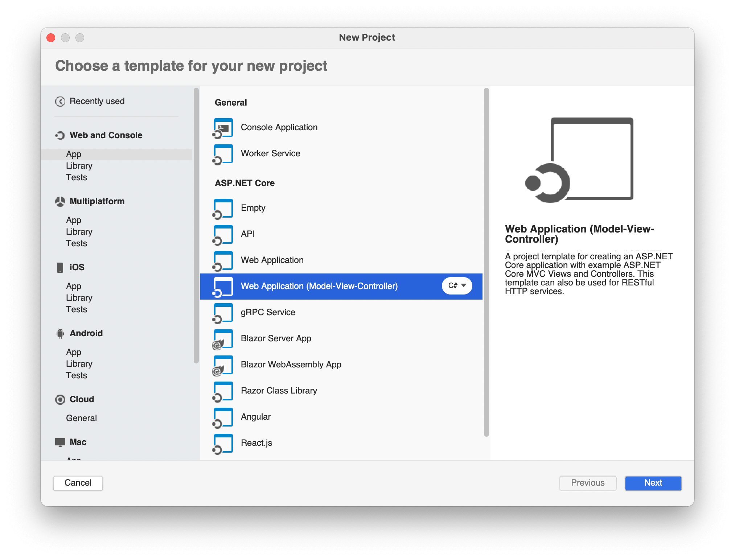
Task: Click the Previous button
Action: [588, 483]
